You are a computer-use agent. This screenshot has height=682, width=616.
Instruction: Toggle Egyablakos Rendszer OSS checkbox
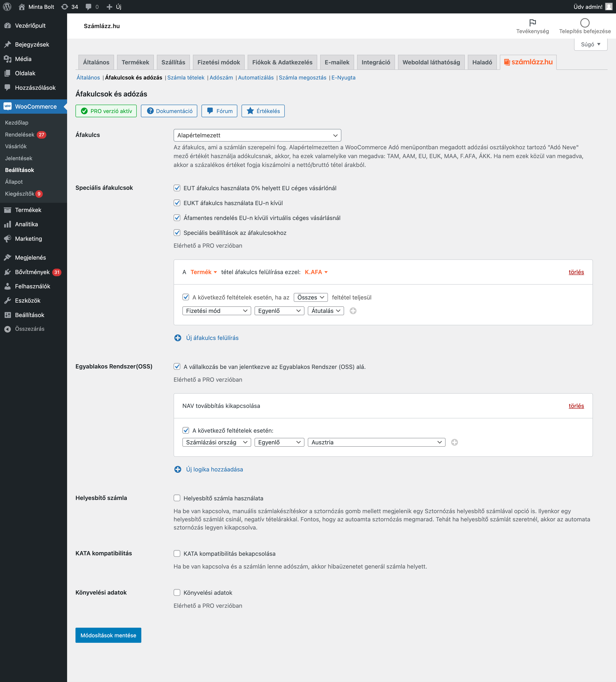[177, 367]
